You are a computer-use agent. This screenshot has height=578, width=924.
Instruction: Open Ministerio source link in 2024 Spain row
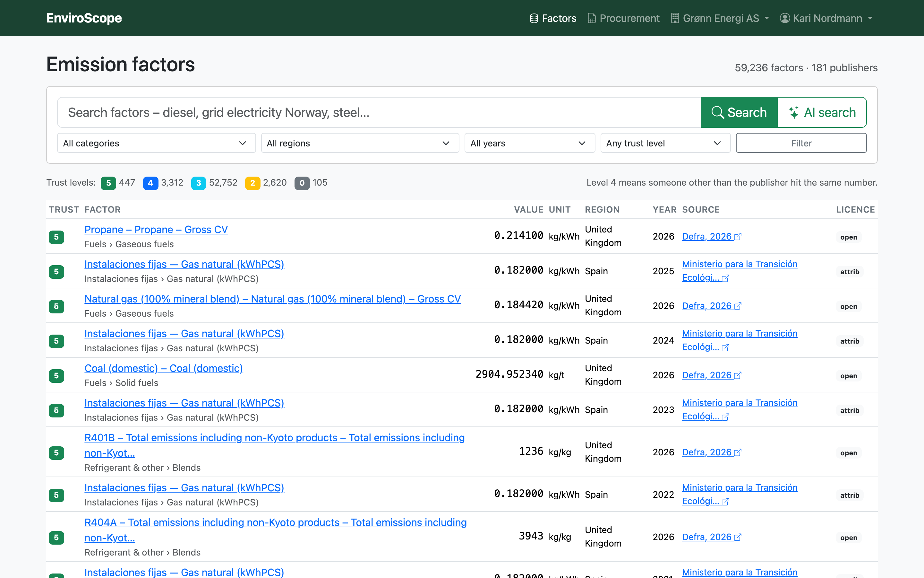click(740, 340)
